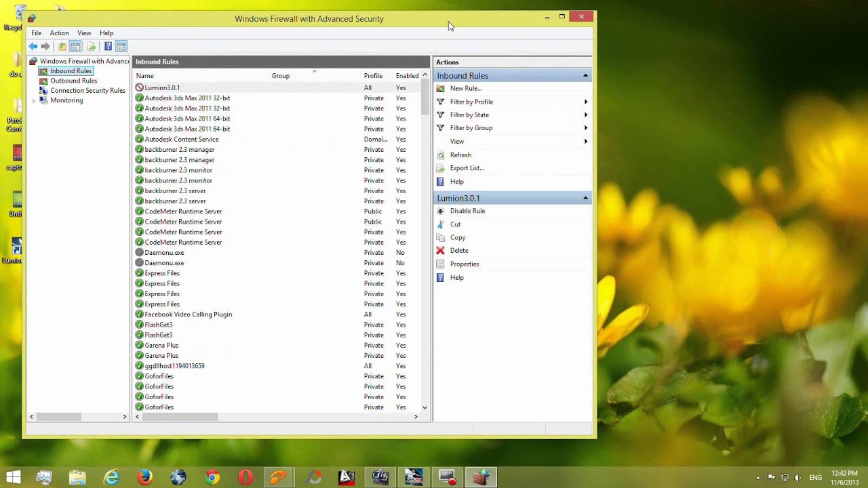Open the Filter by Profile submenu

[x=586, y=102]
